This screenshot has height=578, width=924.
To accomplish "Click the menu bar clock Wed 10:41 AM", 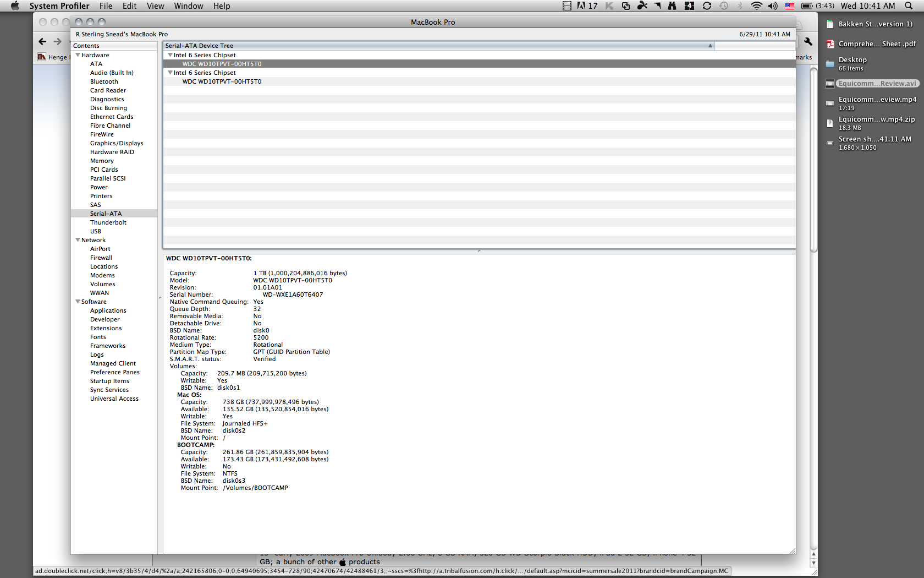I will point(868,6).
